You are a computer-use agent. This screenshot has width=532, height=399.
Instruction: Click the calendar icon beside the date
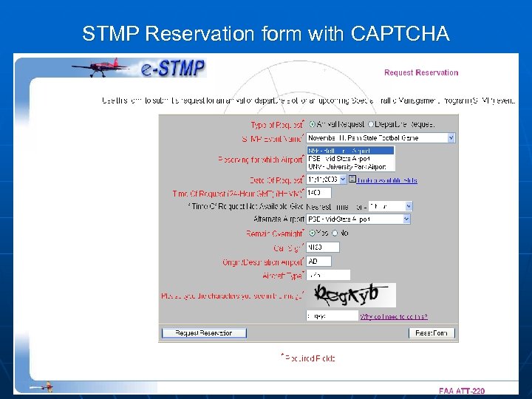tap(352, 179)
